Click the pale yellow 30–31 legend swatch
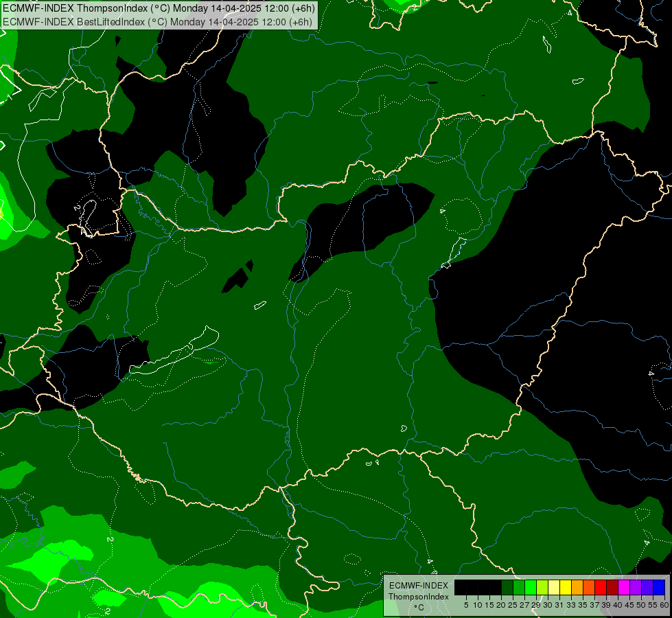The width and height of the screenshot is (672, 618). [x=554, y=587]
